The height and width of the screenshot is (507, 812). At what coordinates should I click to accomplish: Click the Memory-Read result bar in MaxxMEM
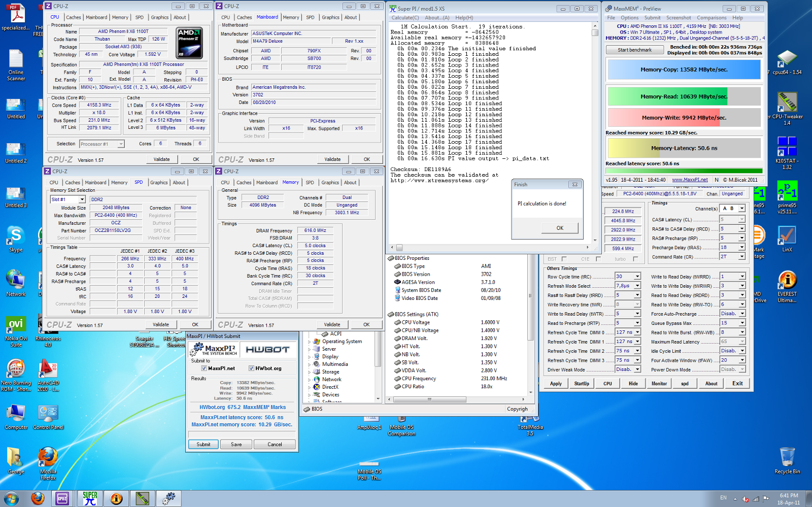click(x=684, y=96)
